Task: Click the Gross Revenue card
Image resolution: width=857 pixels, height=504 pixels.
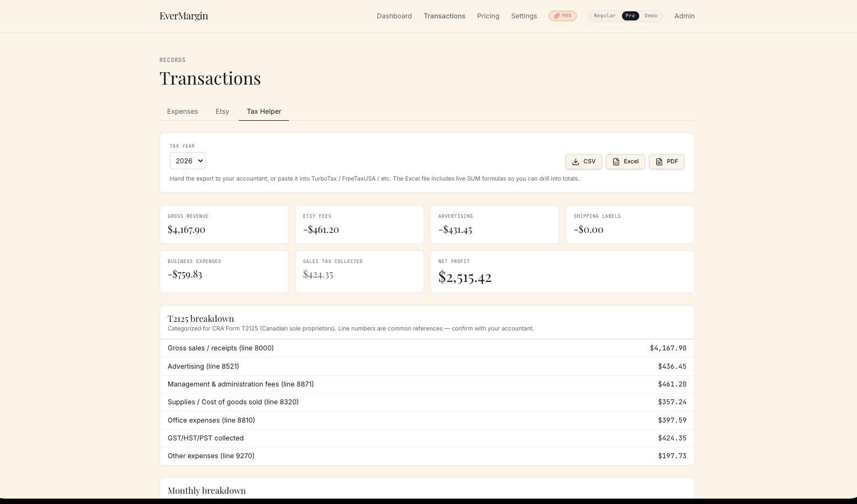Action: click(x=224, y=224)
